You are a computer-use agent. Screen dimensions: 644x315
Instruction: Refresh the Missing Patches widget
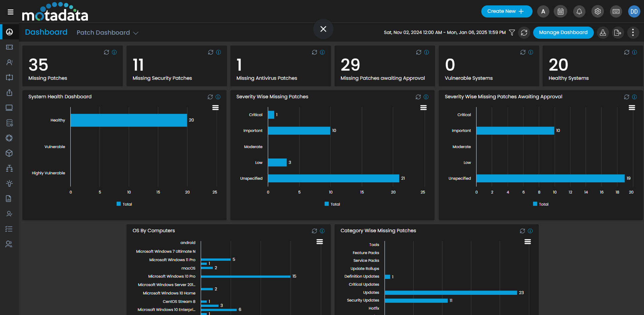coord(106,52)
